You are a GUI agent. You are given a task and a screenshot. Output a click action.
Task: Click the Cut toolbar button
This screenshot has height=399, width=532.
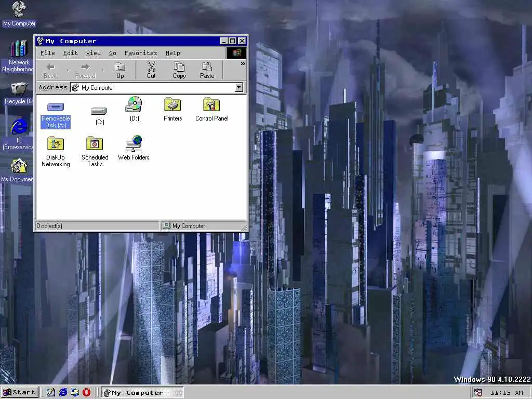coord(151,71)
